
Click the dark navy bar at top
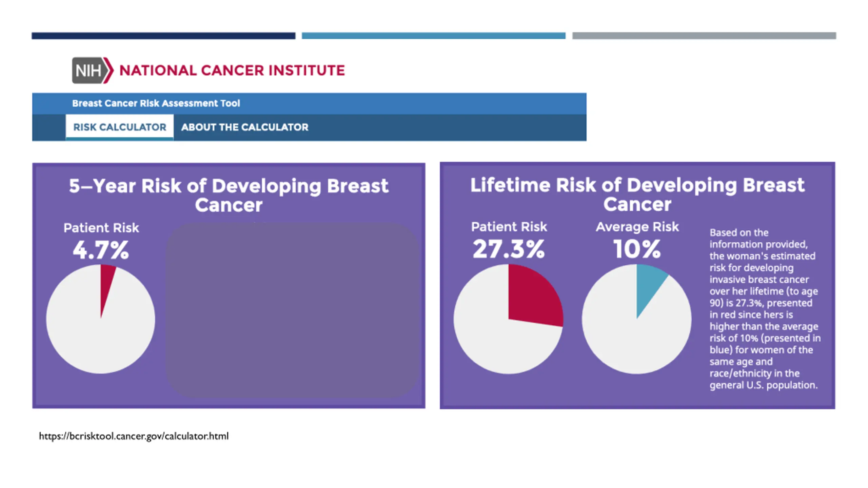pos(163,36)
